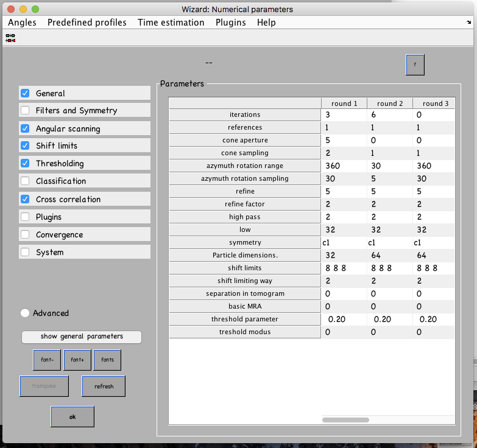Uncheck the Thresholding checkbox

coord(25,163)
